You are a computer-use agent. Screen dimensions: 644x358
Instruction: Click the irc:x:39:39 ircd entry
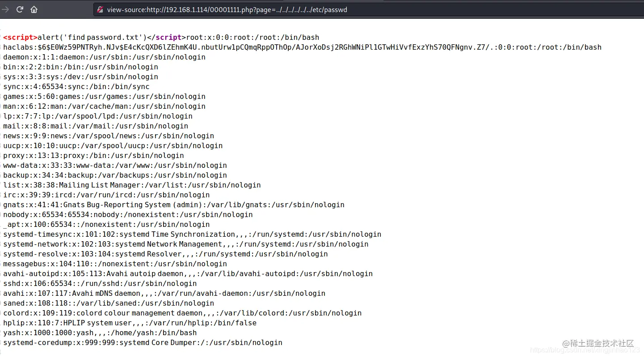point(106,195)
